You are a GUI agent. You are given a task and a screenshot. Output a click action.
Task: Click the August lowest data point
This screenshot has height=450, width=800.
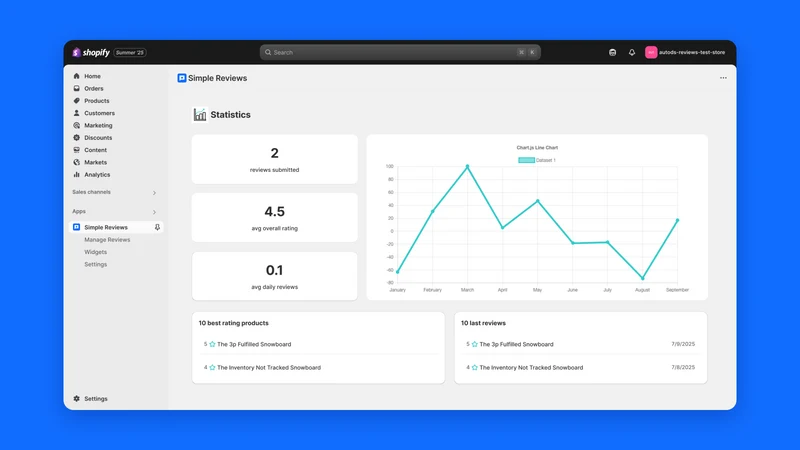(x=643, y=279)
